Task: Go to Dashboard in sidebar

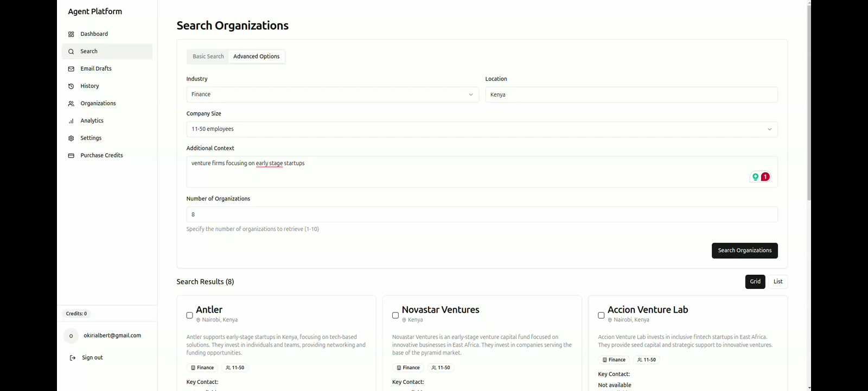Action: (107, 34)
